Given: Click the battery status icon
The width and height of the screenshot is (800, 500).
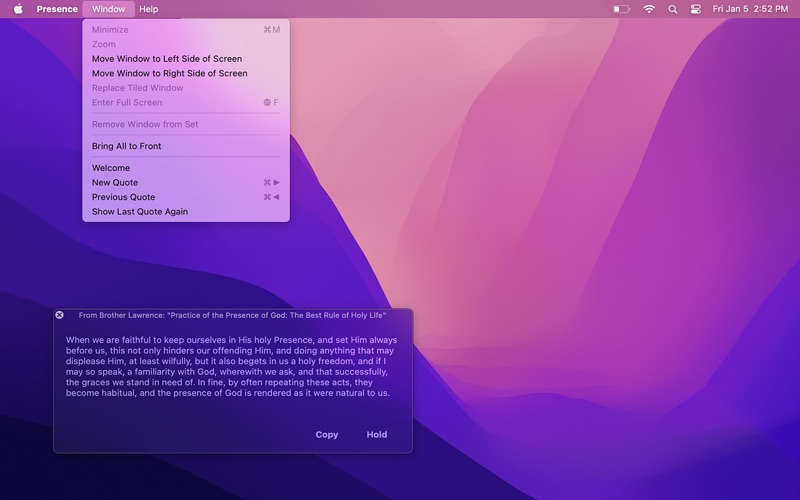Looking at the screenshot, I should 621,9.
